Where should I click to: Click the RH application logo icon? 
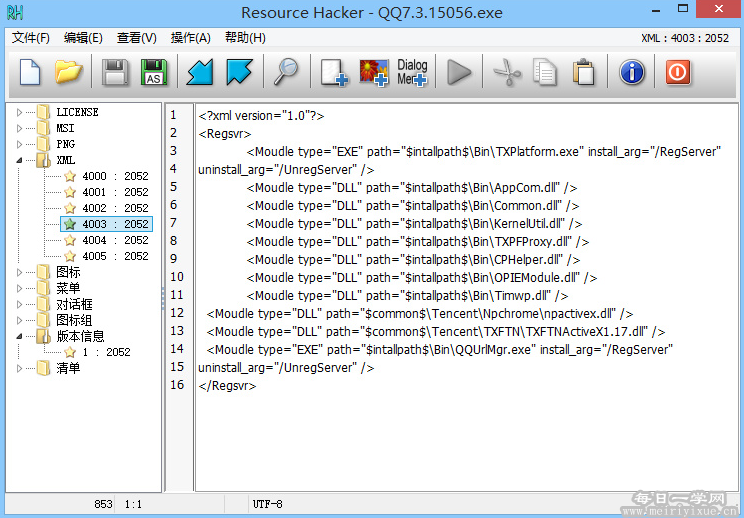tap(15, 12)
